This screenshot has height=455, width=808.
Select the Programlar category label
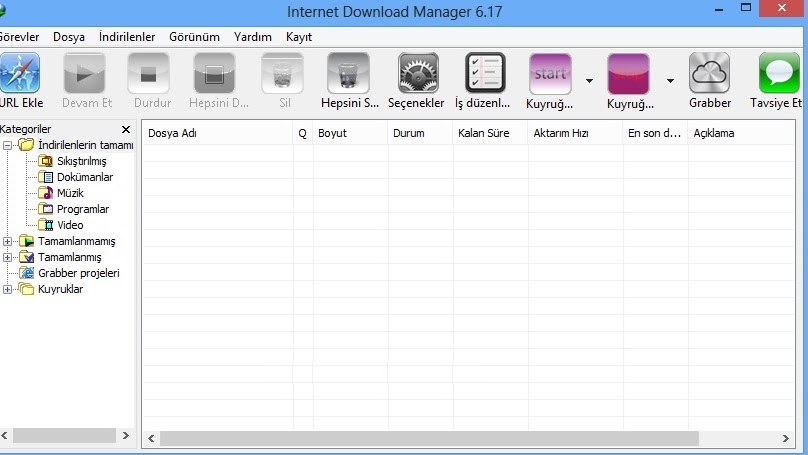[83, 209]
